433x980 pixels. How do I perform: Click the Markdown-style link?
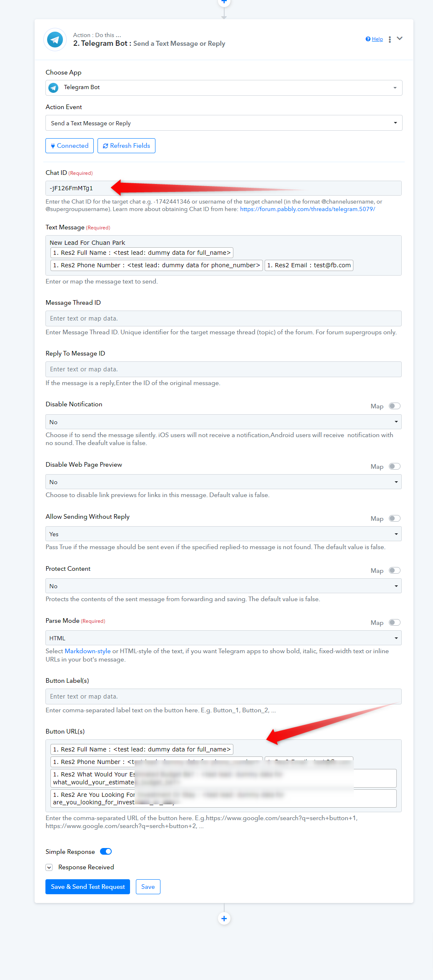[x=88, y=651]
